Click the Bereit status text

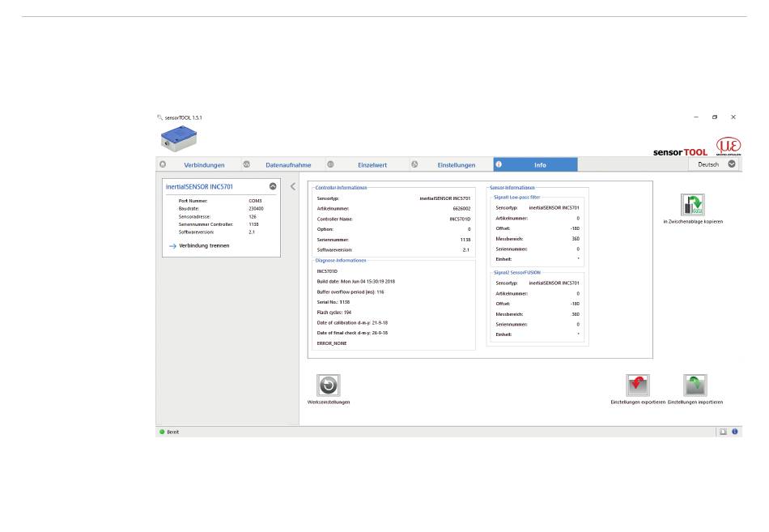point(172,432)
